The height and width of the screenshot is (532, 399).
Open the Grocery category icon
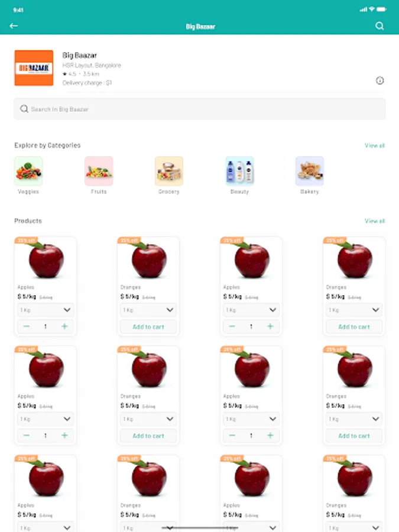coord(169,171)
